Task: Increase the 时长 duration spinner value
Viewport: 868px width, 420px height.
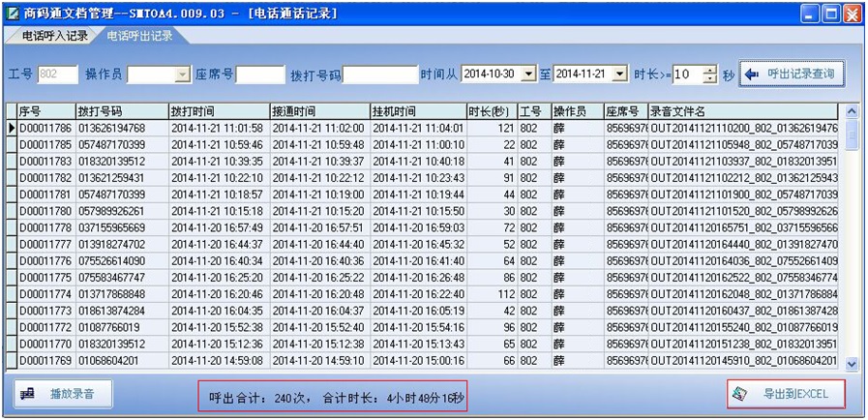Action: click(x=710, y=70)
